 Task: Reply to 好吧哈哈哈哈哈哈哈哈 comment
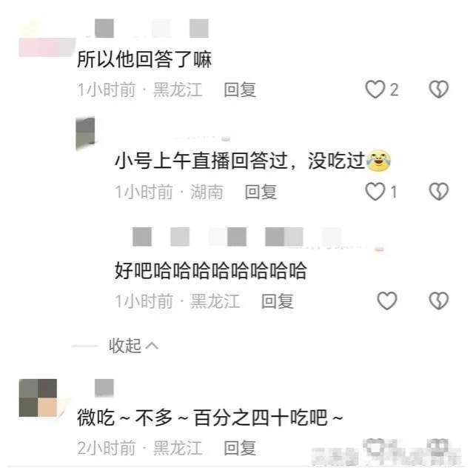278,301
